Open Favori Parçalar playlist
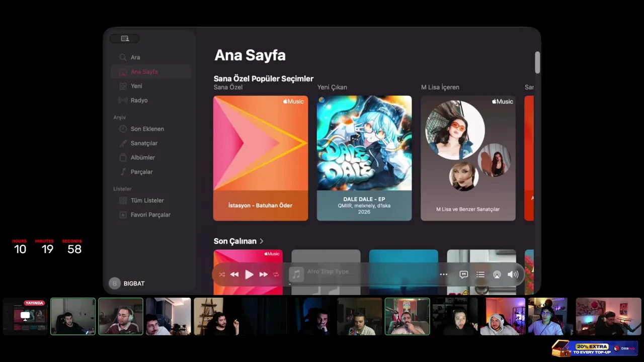The width and height of the screenshot is (644, 362). (151, 215)
